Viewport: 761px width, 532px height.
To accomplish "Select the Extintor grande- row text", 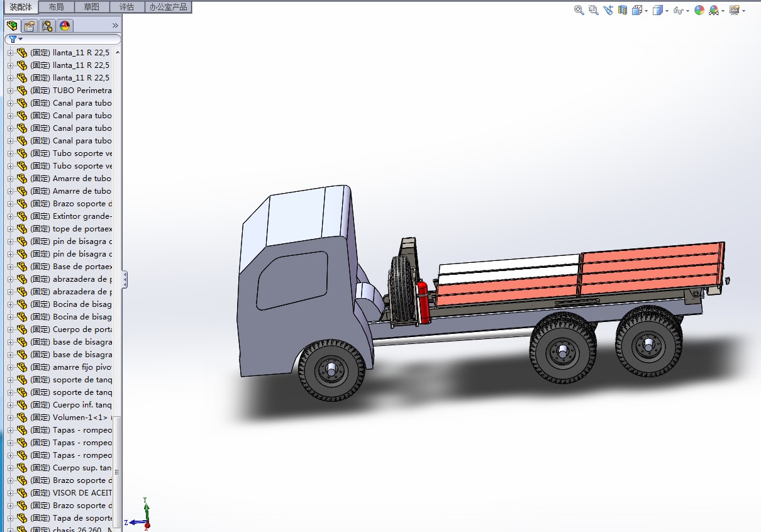I will [71, 216].
